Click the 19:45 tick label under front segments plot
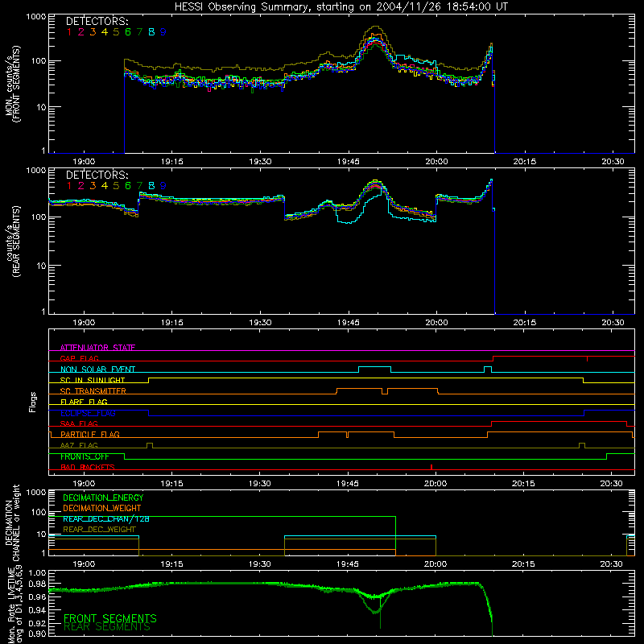The height and width of the screenshot is (644, 644). [x=349, y=162]
